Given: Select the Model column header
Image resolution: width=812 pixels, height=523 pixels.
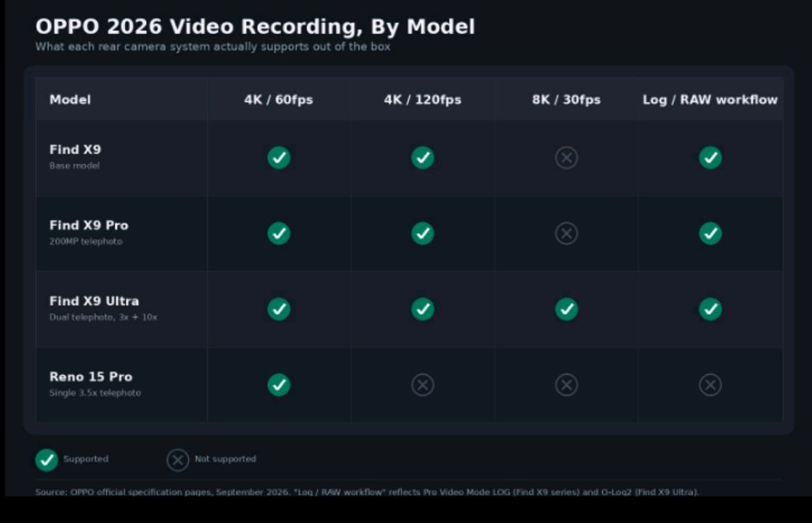Looking at the screenshot, I should click(70, 100).
